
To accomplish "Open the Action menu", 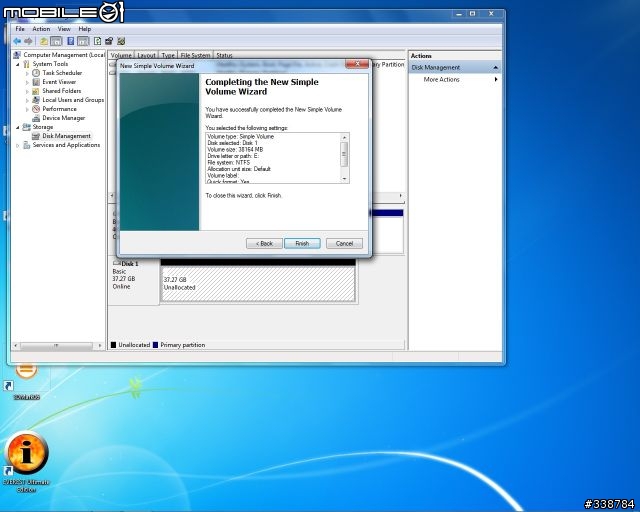I will [x=41, y=29].
